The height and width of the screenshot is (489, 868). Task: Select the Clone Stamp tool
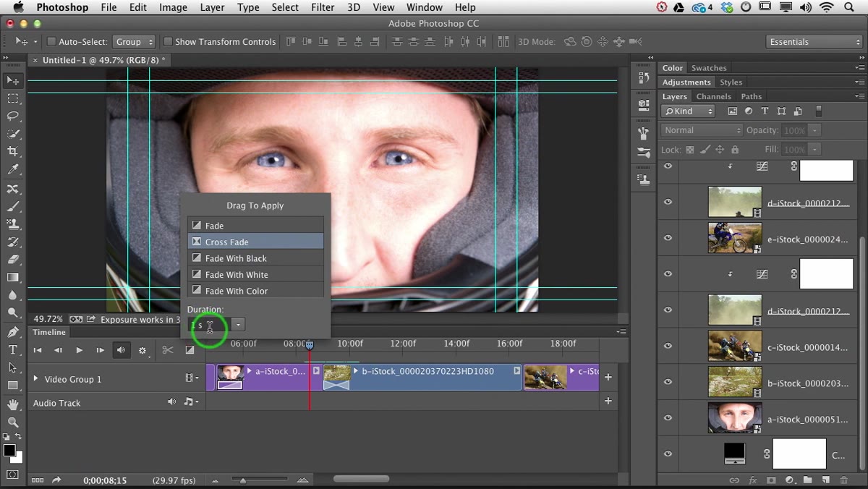(x=13, y=224)
